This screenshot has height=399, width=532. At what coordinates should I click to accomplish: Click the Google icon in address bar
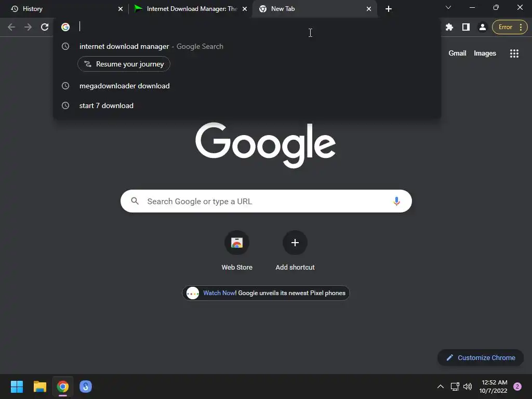click(65, 27)
